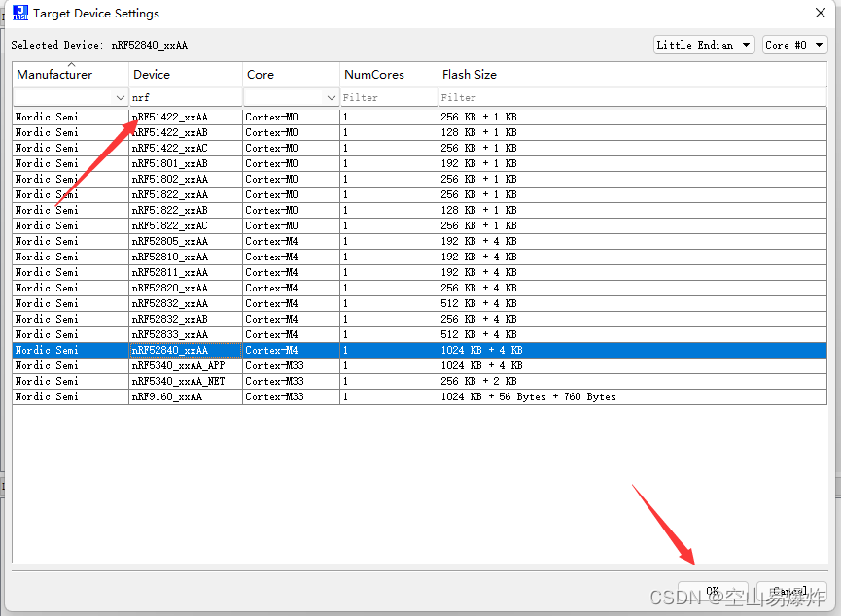Select the nRF51801_xxAB device row

[x=419, y=163]
